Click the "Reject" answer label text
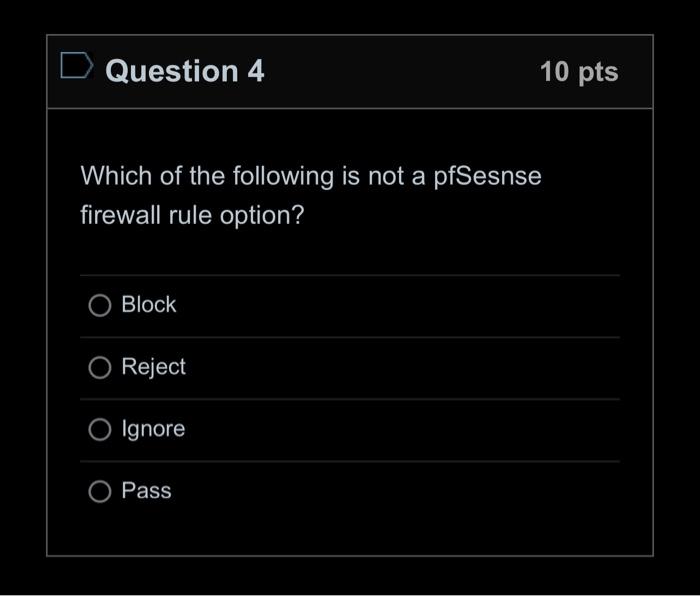 (x=153, y=367)
